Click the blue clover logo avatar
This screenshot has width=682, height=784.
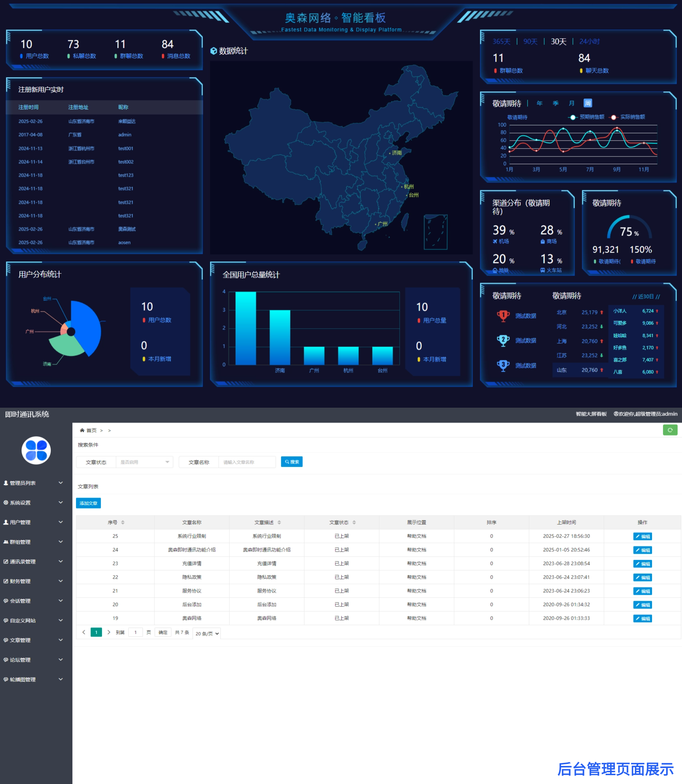tap(36, 450)
